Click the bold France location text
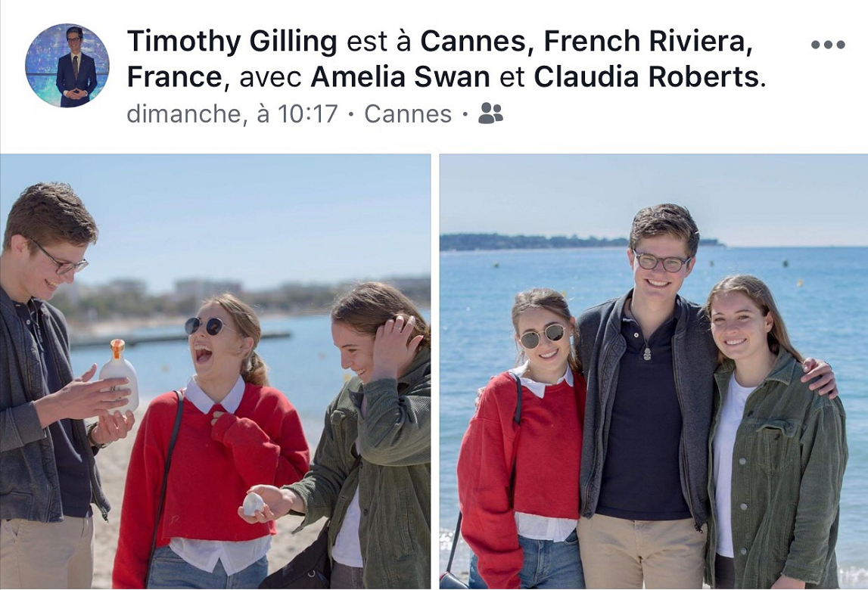The height and width of the screenshot is (590, 868). point(174,77)
